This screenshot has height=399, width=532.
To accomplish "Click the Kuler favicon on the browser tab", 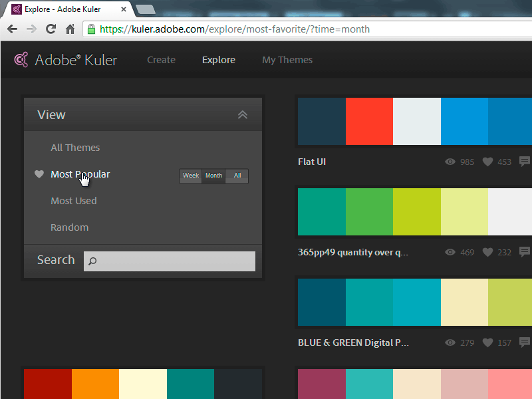I will [x=16, y=9].
